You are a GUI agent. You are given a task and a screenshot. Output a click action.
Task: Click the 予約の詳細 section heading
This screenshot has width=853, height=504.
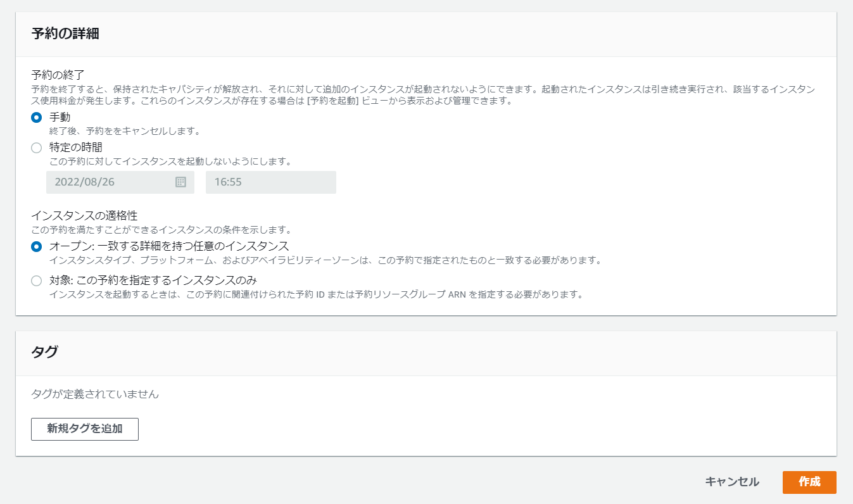(x=65, y=34)
